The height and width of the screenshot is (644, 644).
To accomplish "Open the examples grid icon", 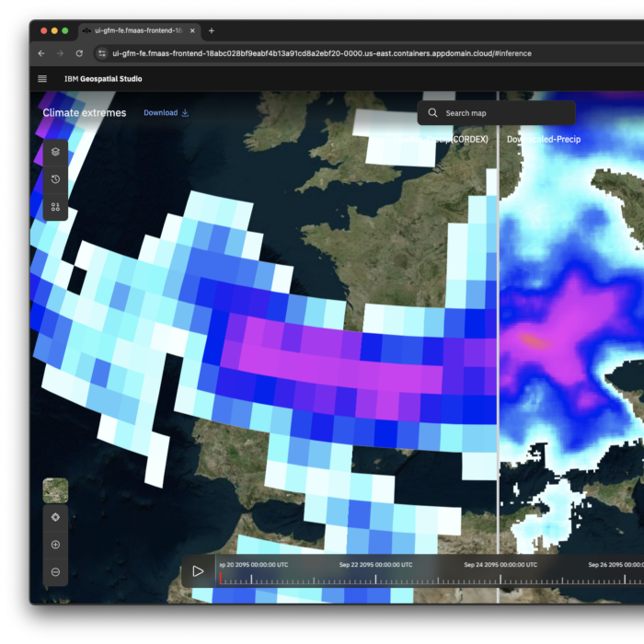I will 55,207.
